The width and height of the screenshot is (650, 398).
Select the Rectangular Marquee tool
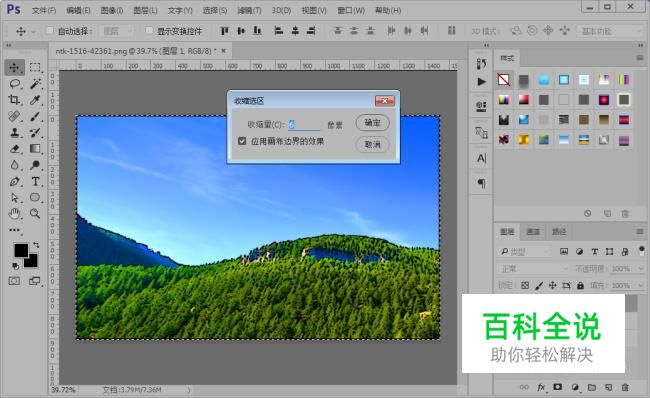[35, 68]
